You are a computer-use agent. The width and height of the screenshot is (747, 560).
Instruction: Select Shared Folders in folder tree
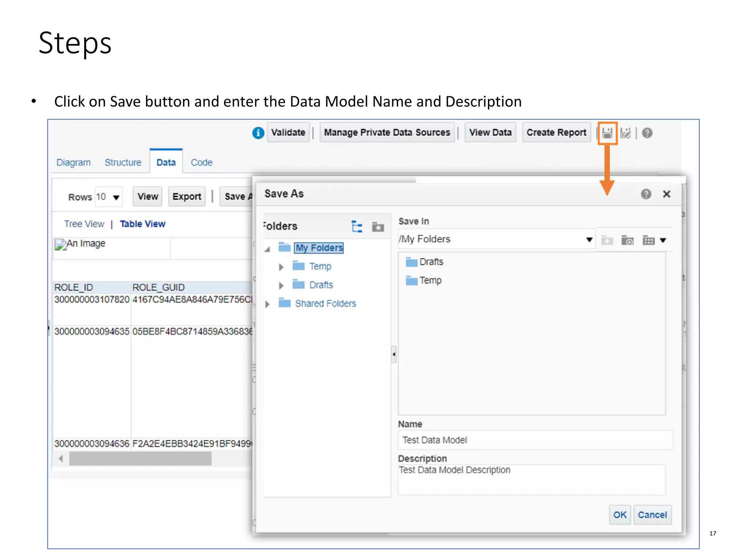click(325, 303)
